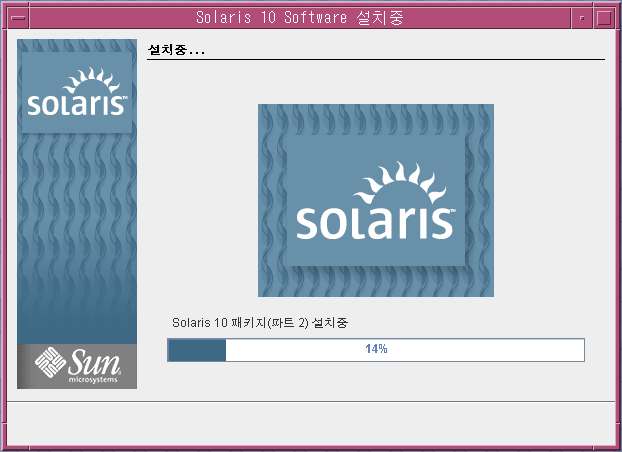
Task: Minimize the Solaris 10 Software window
Action: pyautogui.click(x=582, y=18)
